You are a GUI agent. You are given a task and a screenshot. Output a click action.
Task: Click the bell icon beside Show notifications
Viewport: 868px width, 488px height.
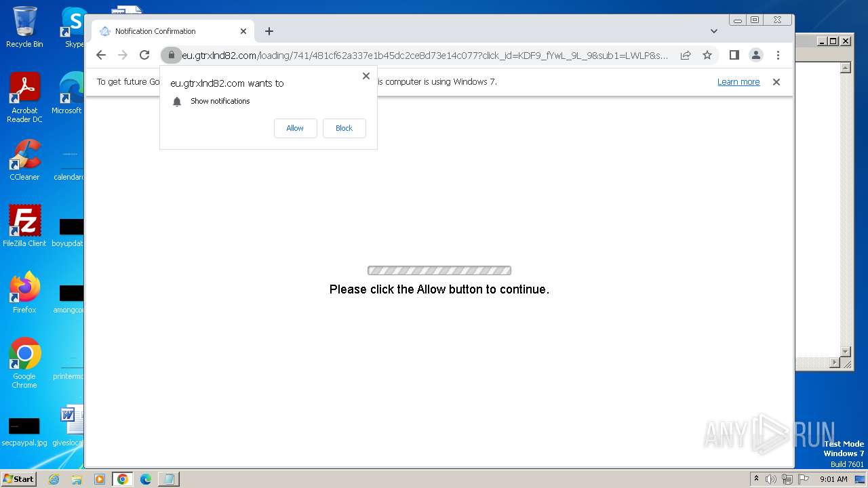(177, 102)
